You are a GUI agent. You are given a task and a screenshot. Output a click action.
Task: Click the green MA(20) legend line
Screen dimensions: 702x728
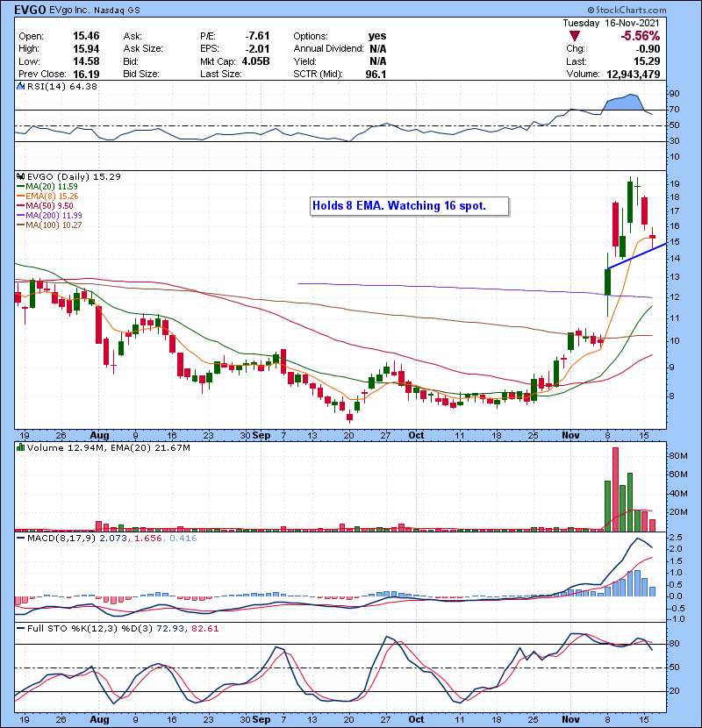tap(20, 187)
